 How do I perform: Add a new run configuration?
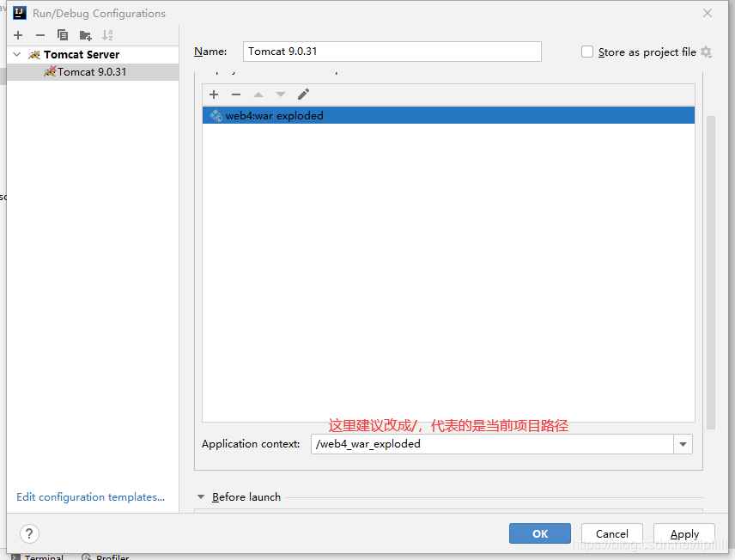(18, 35)
